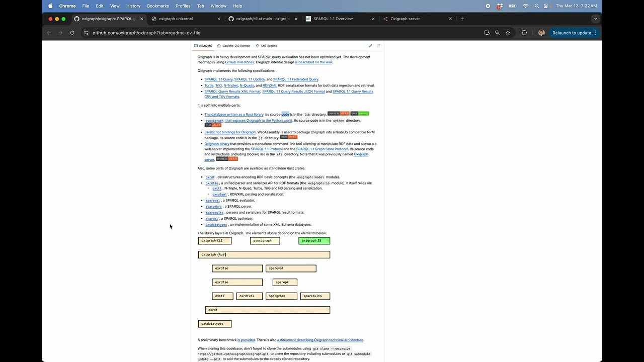
Task: Open the spareval crate link
Action: pyautogui.click(x=213, y=201)
